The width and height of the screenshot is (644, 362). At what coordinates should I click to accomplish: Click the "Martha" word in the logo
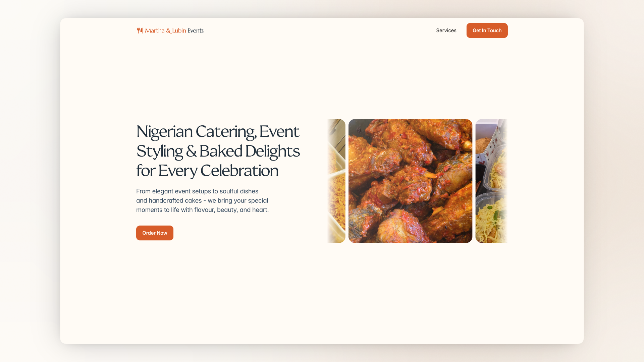155,31
